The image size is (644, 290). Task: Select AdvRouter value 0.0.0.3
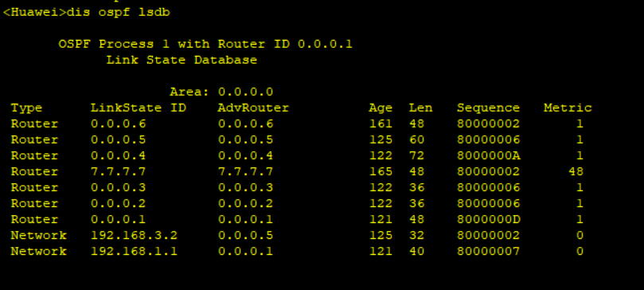click(246, 188)
